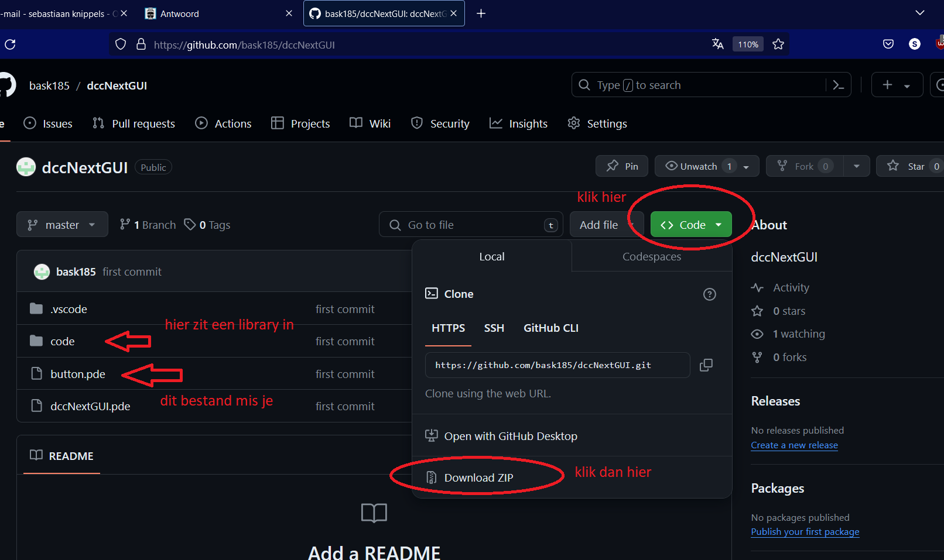Switch to the Codespaces tab
Screen dimensions: 944x560
pos(652,256)
